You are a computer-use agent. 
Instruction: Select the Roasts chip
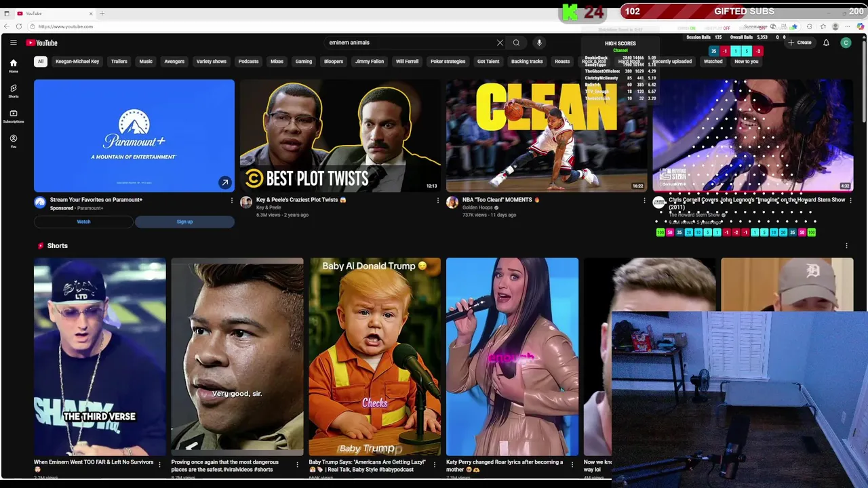click(x=562, y=62)
